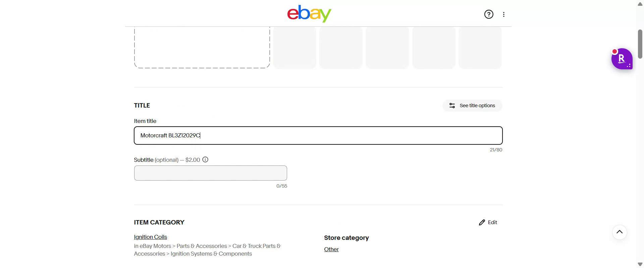Open See title options
This screenshot has height=268, width=644.
[472, 106]
